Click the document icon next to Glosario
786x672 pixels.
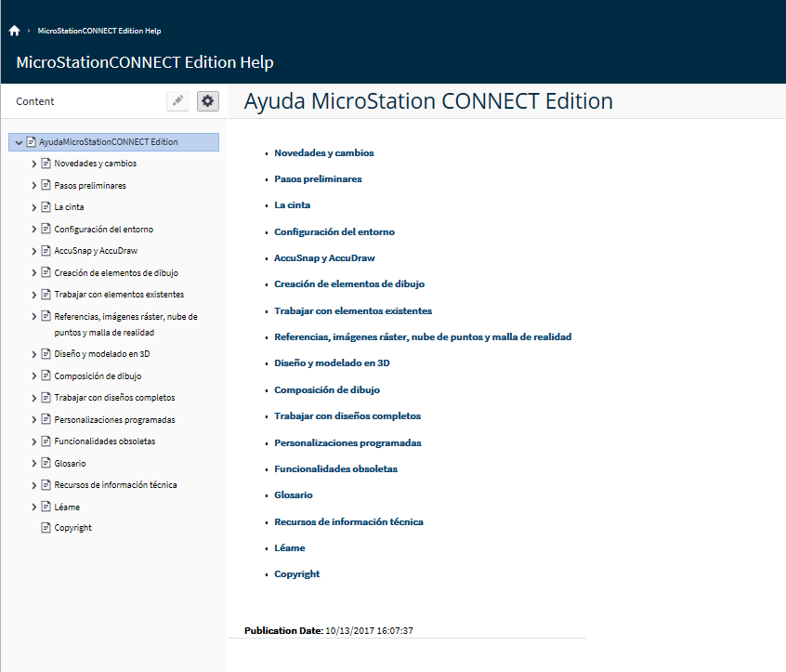coord(46,463)
